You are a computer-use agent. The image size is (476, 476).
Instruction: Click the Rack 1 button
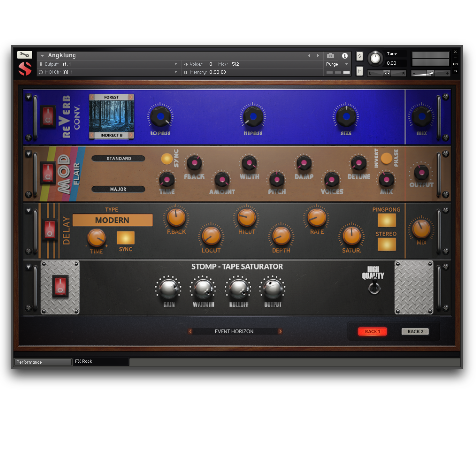373,332
